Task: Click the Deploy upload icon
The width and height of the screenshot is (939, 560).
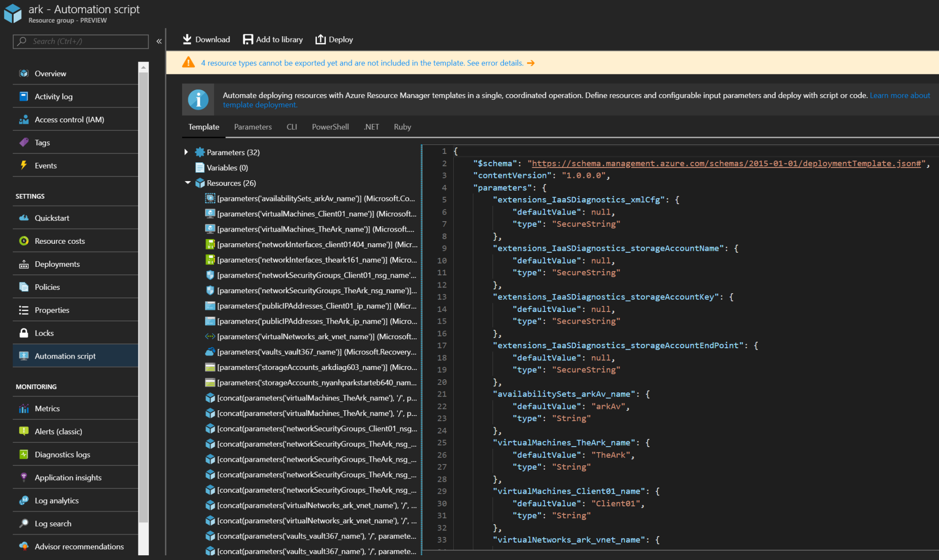Action: pyautogui.click(x=321, y=40)
